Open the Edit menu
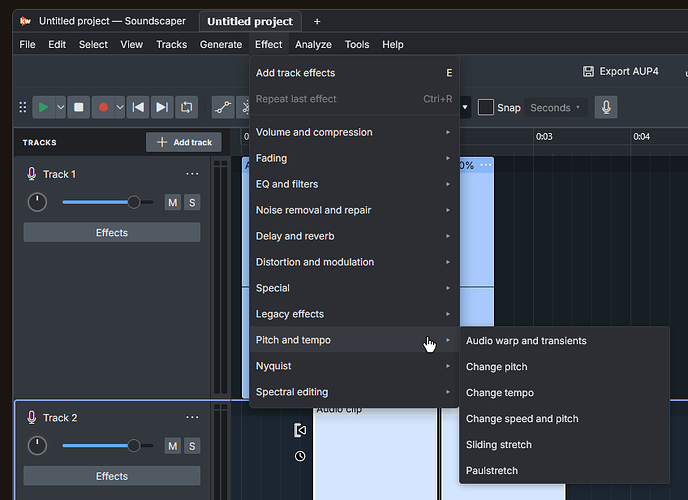The width and height of the screenshot is (688, 500). click(57, 44)
